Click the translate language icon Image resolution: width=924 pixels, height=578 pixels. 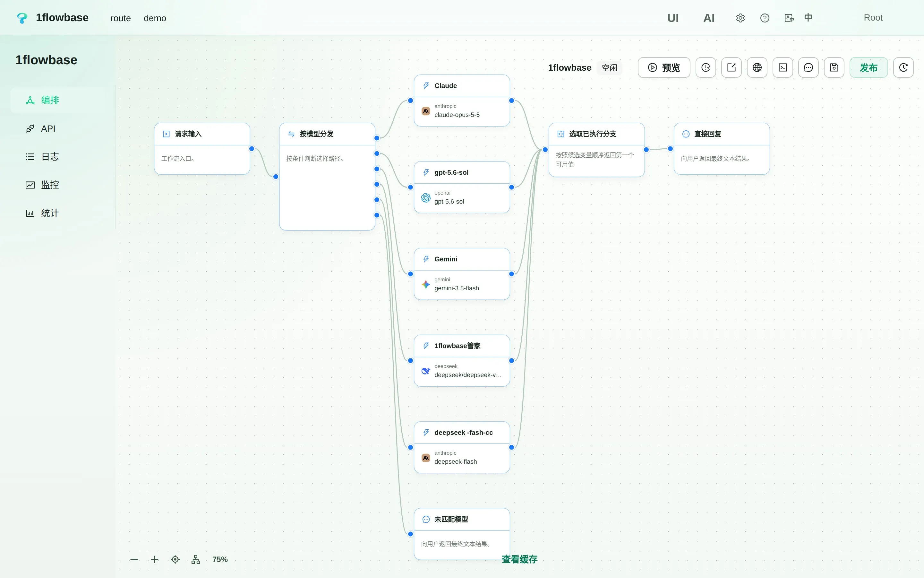click(x=789, y=18)
